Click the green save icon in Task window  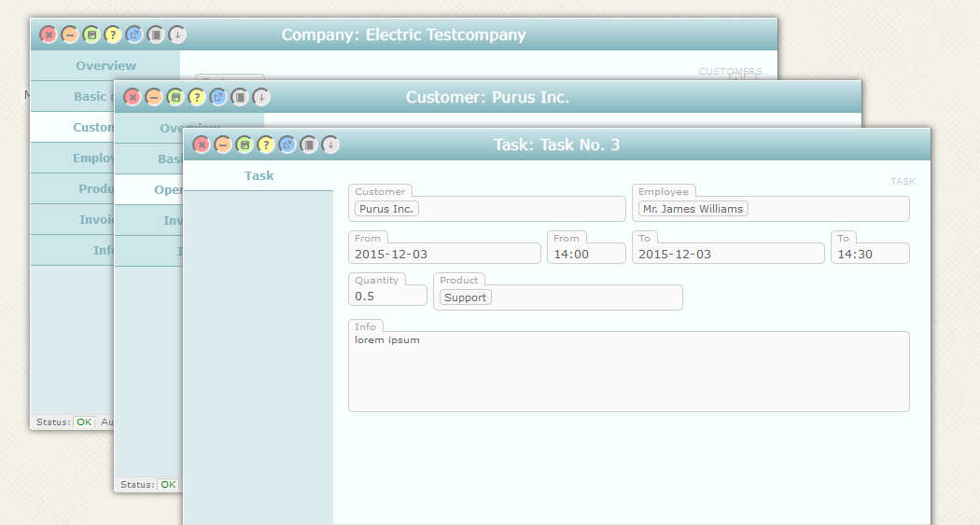point(244,145)
